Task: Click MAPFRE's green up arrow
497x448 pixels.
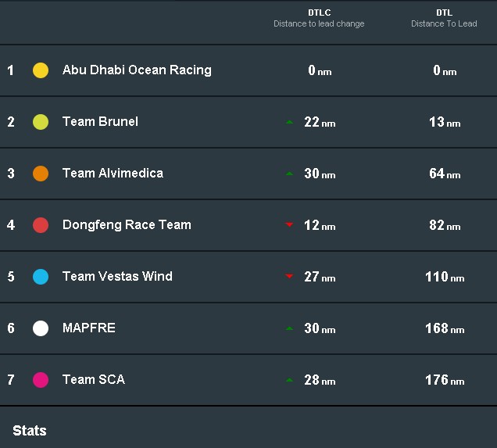Action: (289, 328)
